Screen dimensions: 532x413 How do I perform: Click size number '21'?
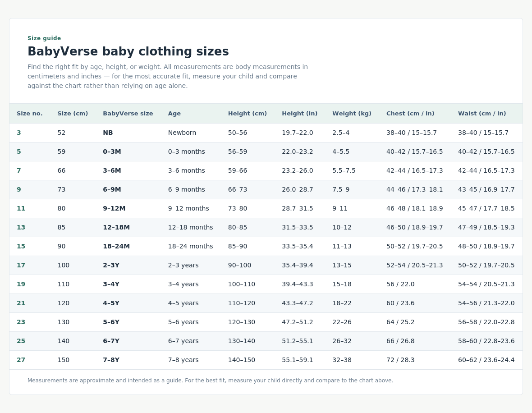[x=21, y=304]
